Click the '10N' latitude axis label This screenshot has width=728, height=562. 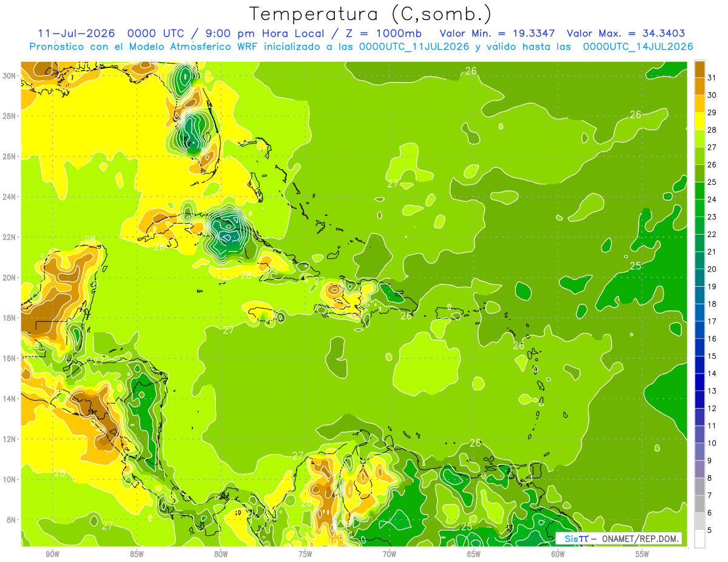(9, 480)
